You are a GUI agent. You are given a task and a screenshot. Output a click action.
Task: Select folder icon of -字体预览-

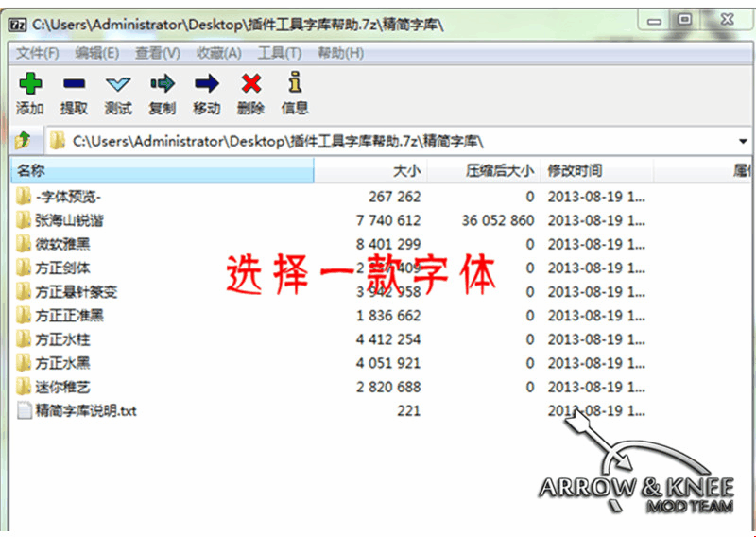tap(23, 197)
